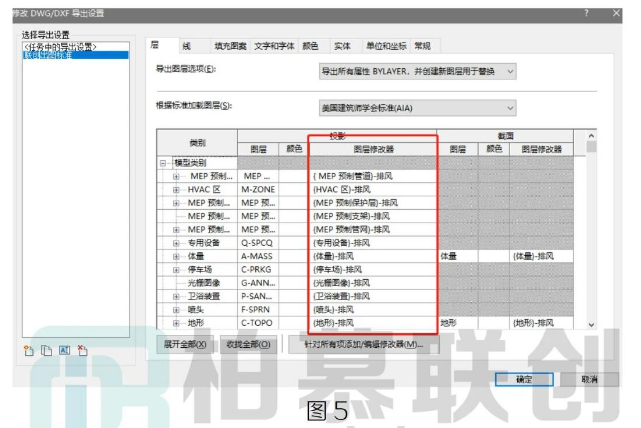Screen dimensions: 641x428
Task: Click the F-SPRN layer cell
Action: [258, 310]
